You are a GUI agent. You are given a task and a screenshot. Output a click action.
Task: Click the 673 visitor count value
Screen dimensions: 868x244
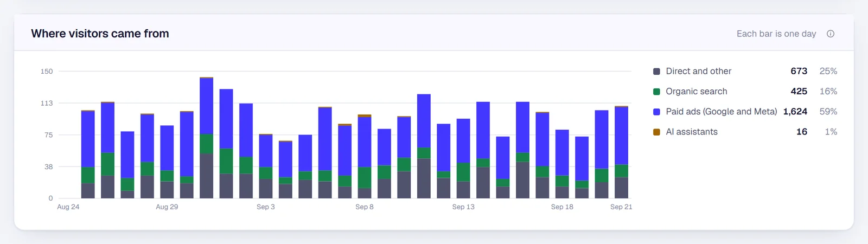[x=799, y=71]
